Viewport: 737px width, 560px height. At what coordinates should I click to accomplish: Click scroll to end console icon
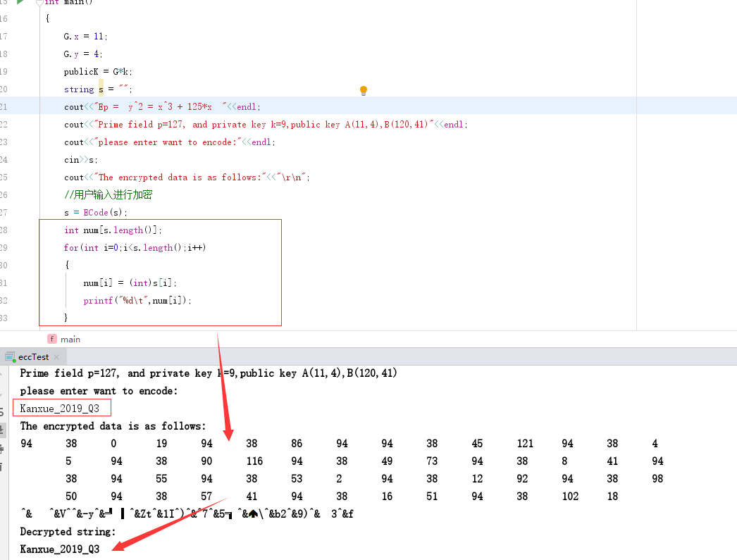(3, 428)
